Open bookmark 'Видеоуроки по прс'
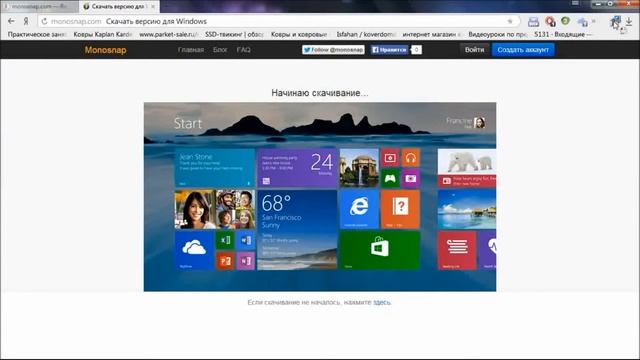640x360 pixels. click(x=498, y=34)
